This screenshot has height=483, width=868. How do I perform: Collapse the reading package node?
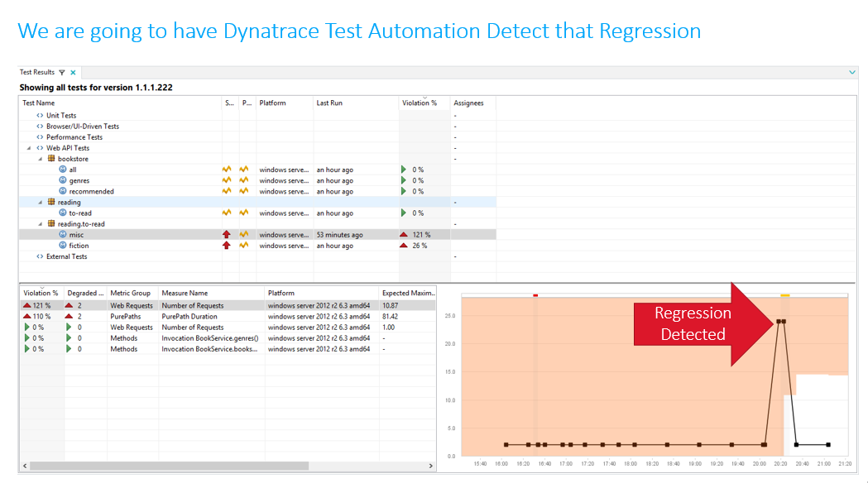(x=41, y=203)
